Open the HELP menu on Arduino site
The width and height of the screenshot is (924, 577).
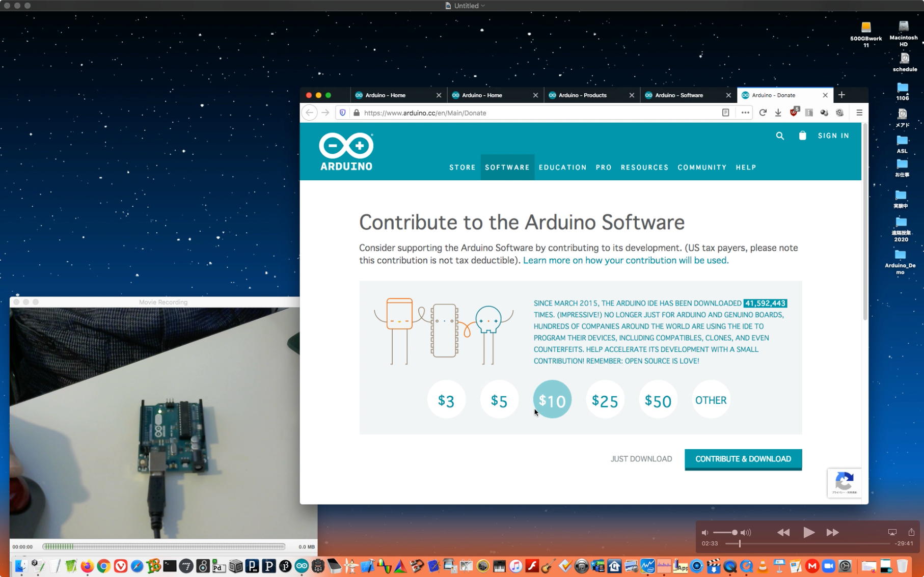pyautogui.click(x=746, y=167)
